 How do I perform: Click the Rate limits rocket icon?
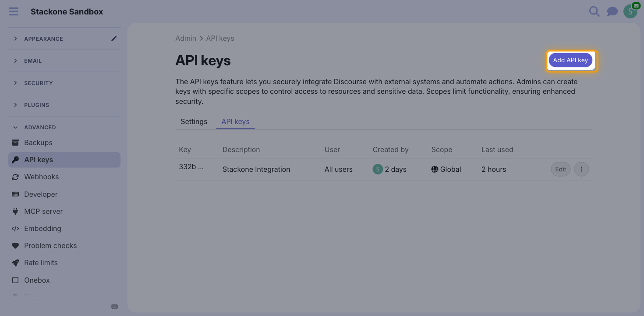[15, 263]
